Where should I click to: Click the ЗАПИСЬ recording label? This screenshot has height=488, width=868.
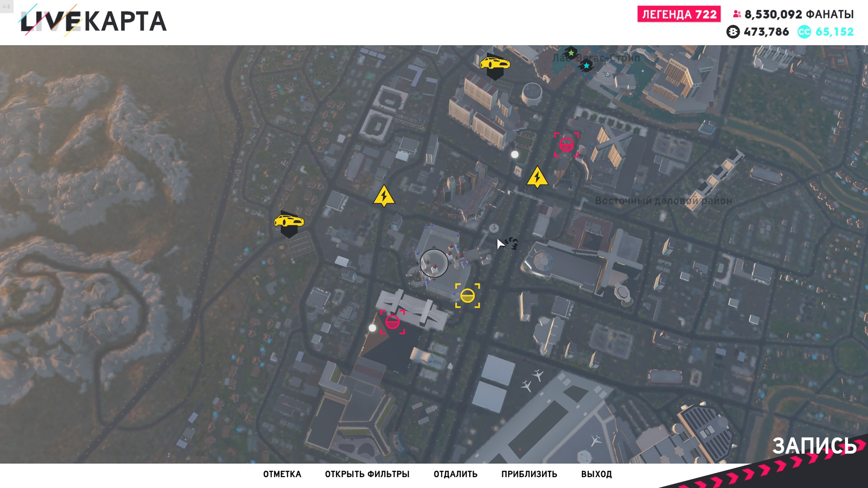point(814,446)
